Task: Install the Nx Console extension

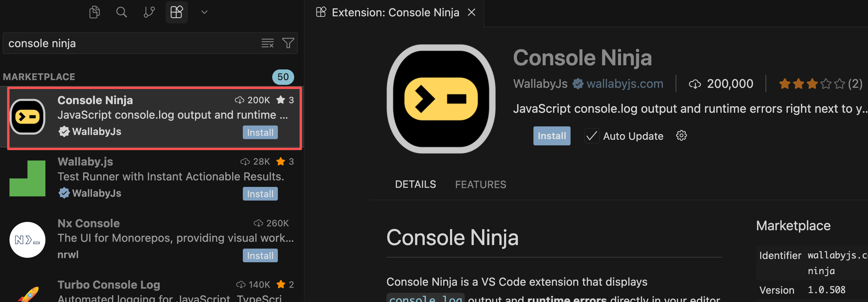Action: click(x=260, y=255)
